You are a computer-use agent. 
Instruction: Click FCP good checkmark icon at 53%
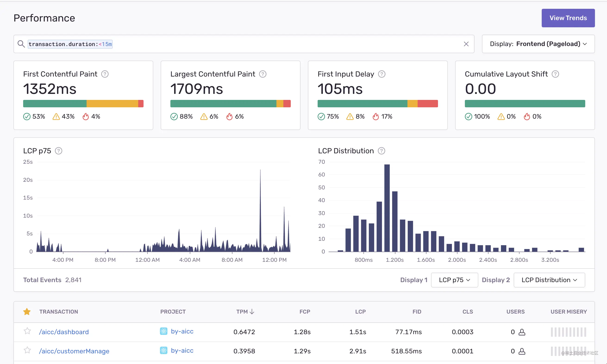[x=27, y=117]
